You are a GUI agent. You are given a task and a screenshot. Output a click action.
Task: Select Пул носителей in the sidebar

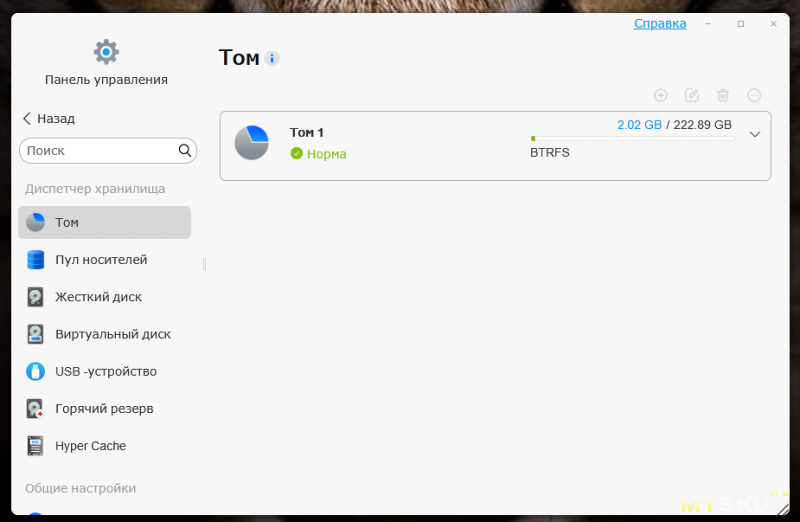100,260
